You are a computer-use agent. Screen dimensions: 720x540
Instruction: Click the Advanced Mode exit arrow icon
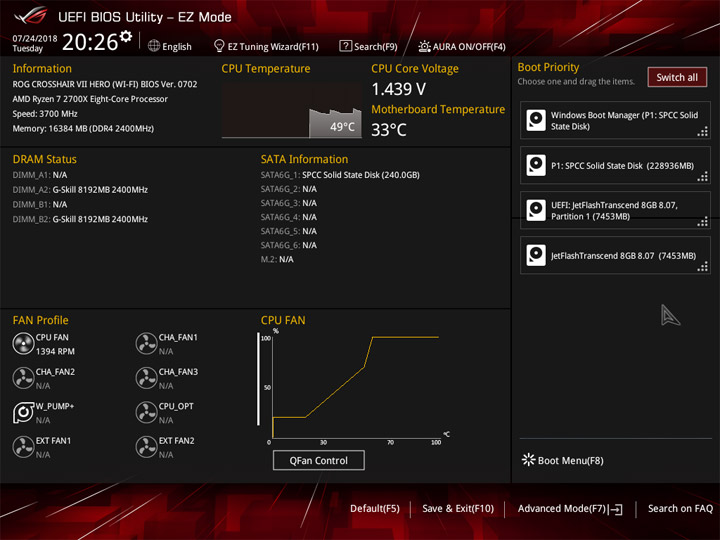tap(616, 509)
